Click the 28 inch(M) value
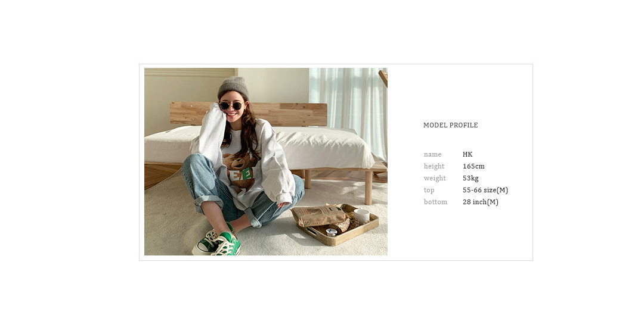Image resolution: width=644 pixels, height=318 pixels. click(x=481, y=202)
